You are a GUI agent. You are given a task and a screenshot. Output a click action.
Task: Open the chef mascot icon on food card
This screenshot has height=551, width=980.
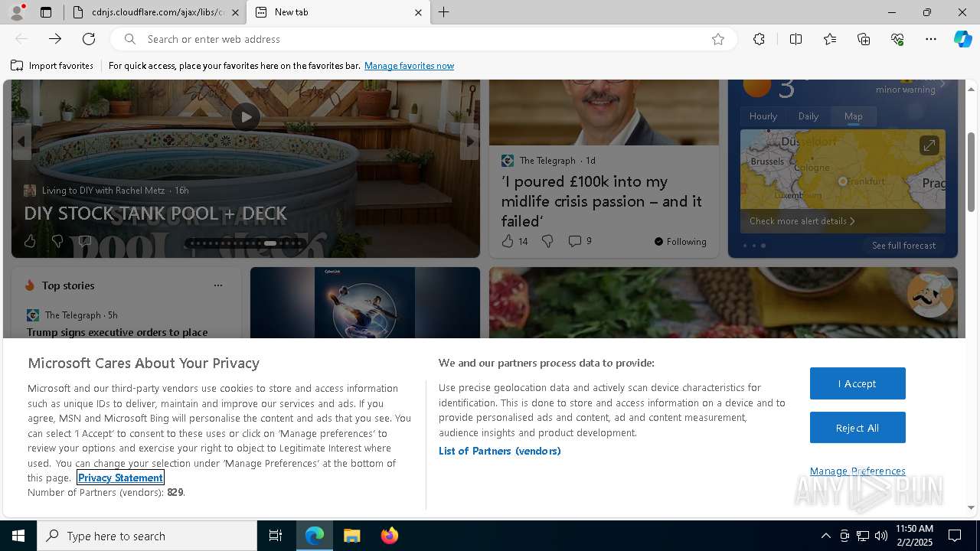930,295
